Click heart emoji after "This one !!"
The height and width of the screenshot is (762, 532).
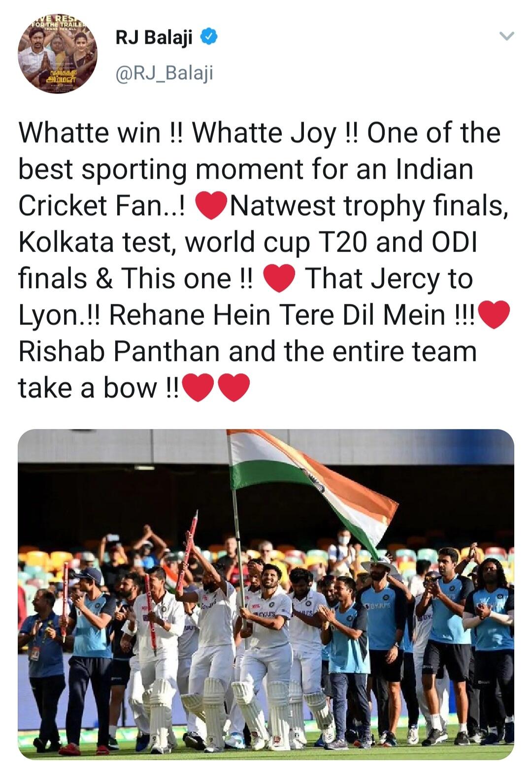tap(279, 279)
